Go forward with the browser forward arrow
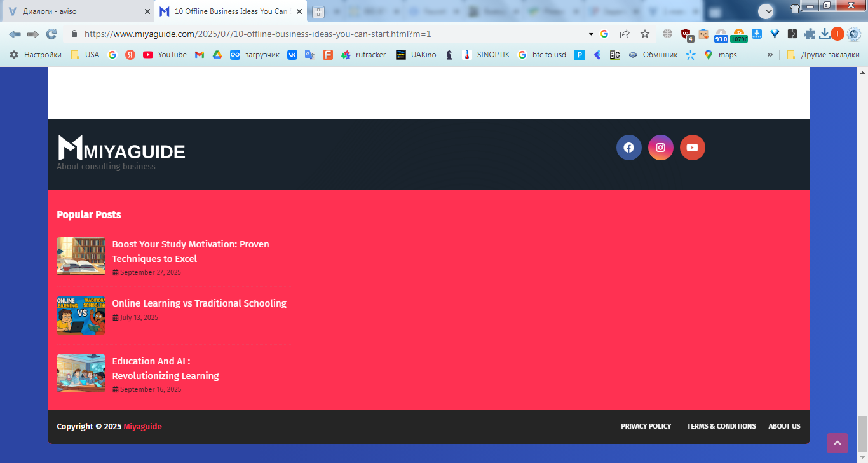This screenshot has height=463, width=868. click(x=33, y=34)
